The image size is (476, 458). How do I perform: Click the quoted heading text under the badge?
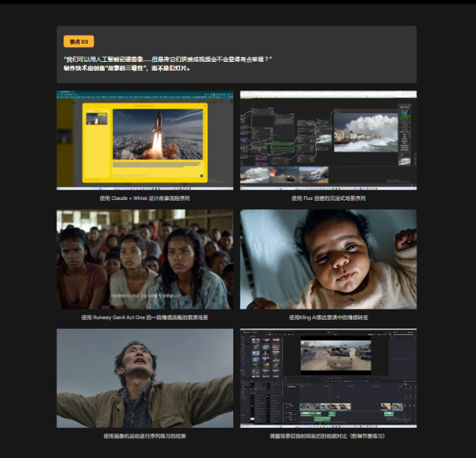(x=168, y=60)
